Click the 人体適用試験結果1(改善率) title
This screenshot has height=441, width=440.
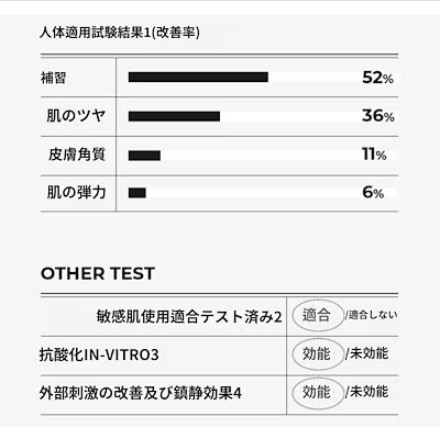(120, 33)
